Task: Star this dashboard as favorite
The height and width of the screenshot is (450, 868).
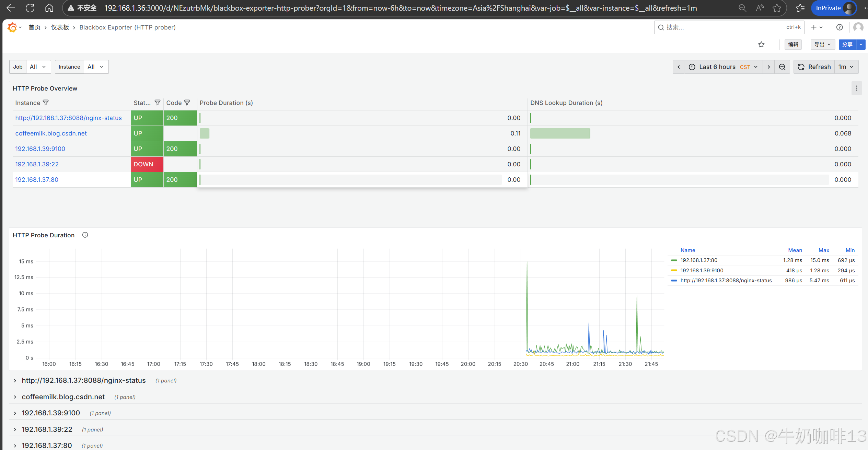Action: 761,45
